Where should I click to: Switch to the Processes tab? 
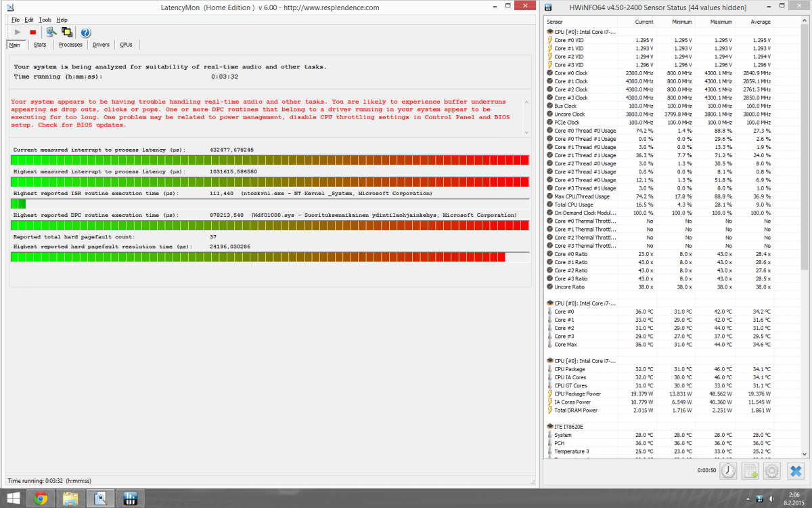[x=70, y=45]
